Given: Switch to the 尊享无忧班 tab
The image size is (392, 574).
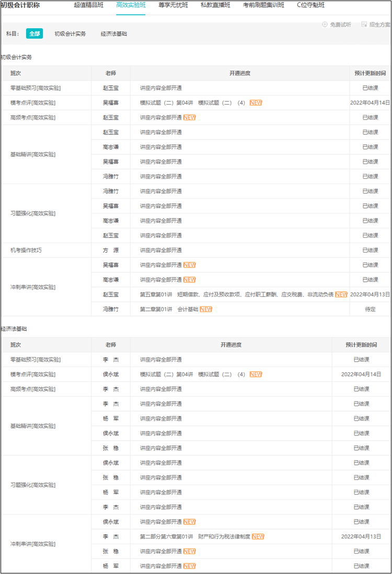Looking at the screenshot, I should pos(173,5).
